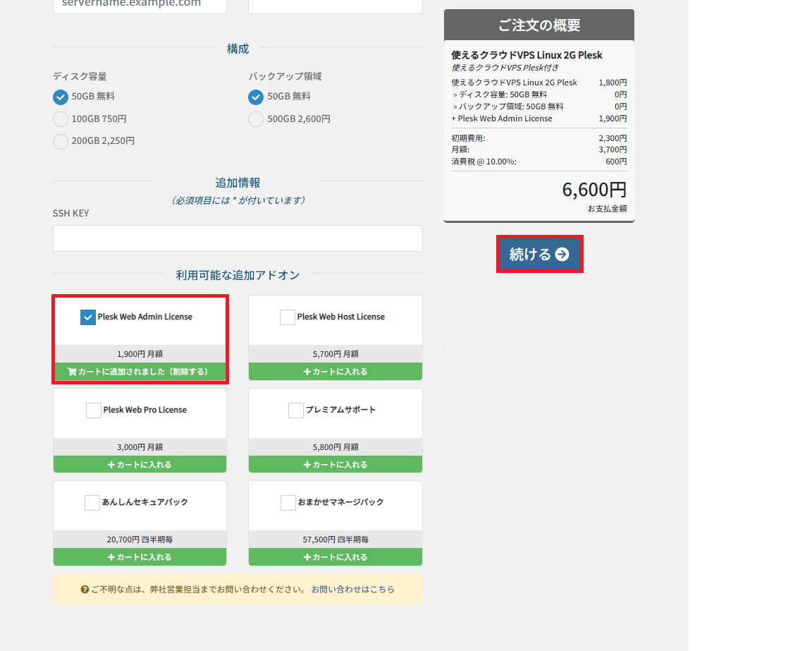
Task: Add Plesk Web Pro License to cart
Action: tap(140, 464)
